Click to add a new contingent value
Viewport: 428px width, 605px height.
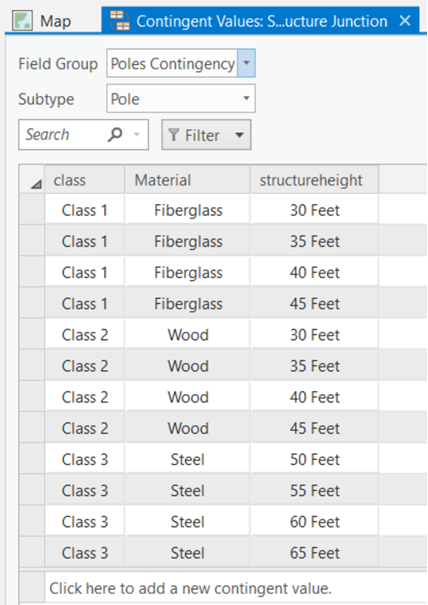pos(190,588)
